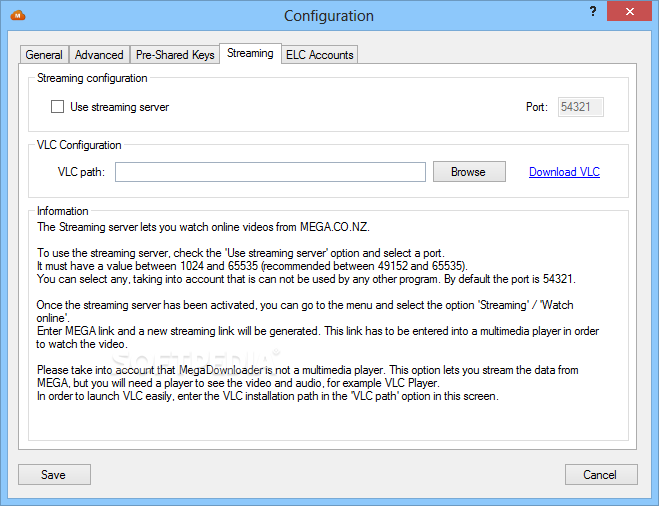Screen dimensions: 659x506
Task: Click the line 'In order to launch VLC easily'
Action: tap(268, 396)
